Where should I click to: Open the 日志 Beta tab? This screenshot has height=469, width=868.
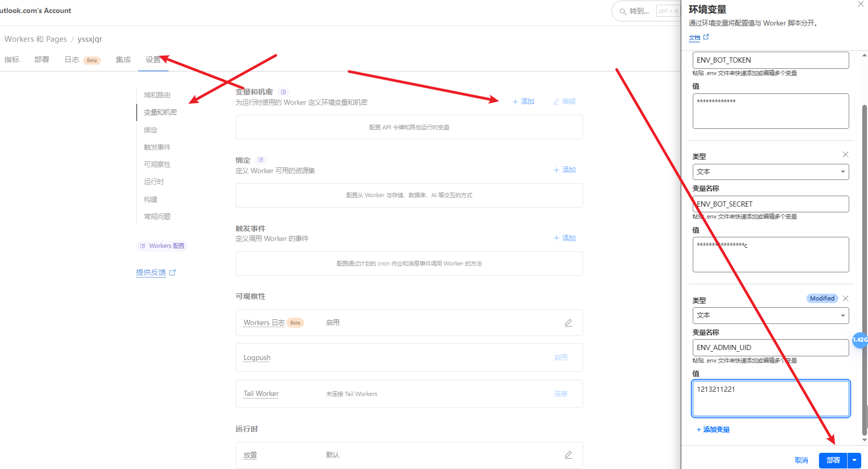click(82, 59)
